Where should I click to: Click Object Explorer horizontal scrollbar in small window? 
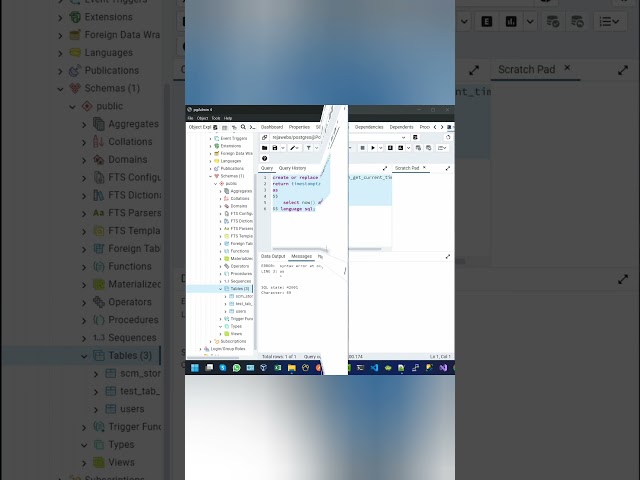[x=214, y=358]
